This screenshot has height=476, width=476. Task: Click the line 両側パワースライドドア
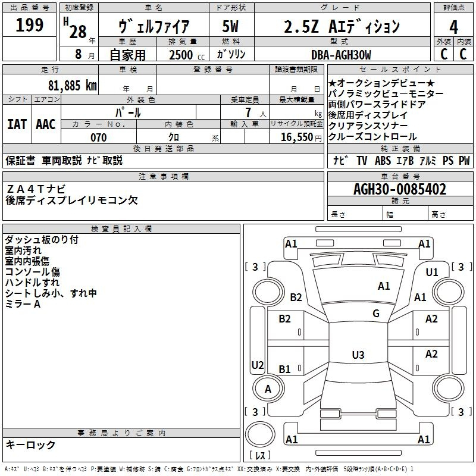click(x=377, y=104)
